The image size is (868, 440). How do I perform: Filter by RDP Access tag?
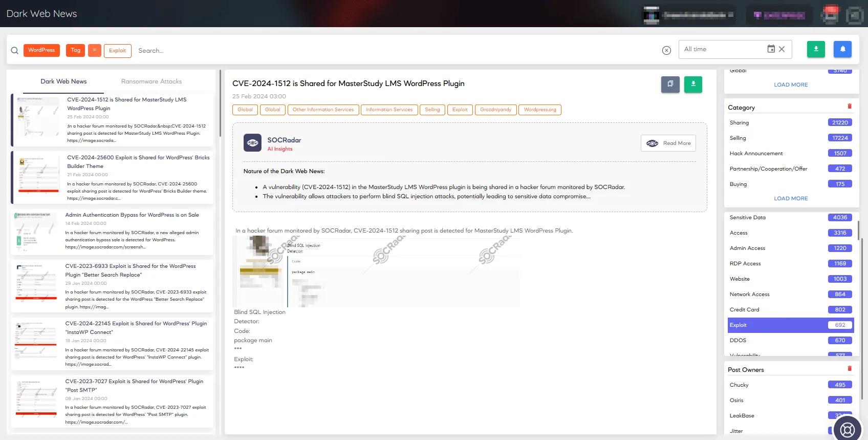click(791, 264)
